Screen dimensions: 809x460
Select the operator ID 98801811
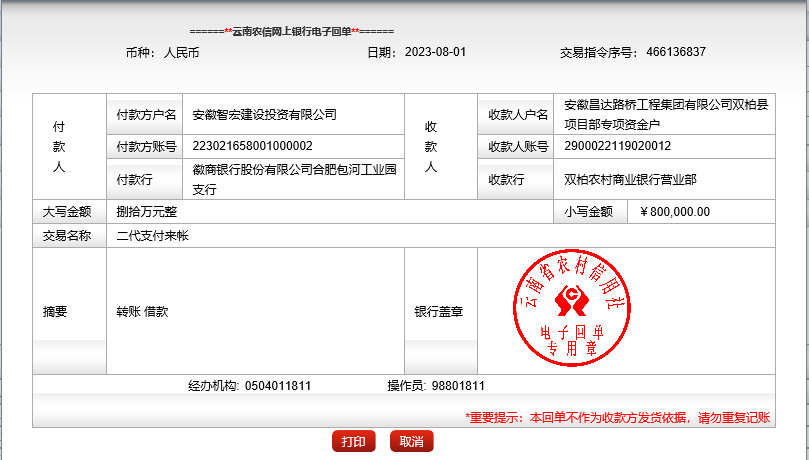458,386
